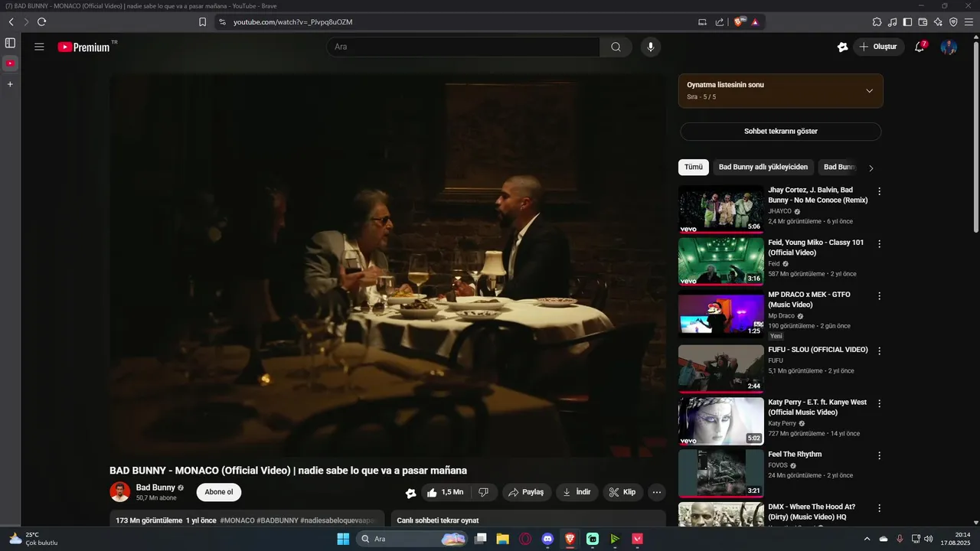Open Discord from taskbar
This screenshot has height=551, width=980.
547,539
